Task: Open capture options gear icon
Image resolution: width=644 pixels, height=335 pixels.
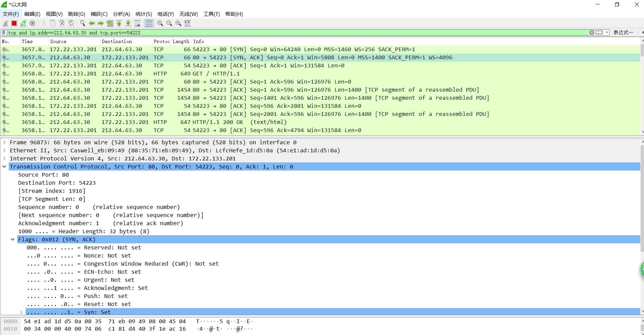Action: [x=32, y=23]
